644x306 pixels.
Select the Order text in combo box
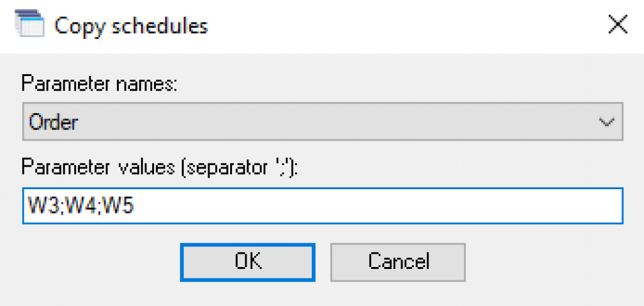53,123
